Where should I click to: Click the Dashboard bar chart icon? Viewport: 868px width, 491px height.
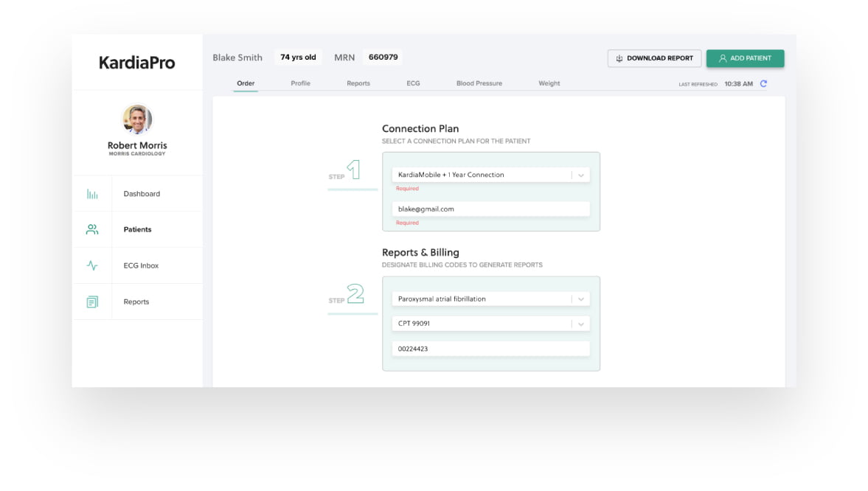92,194
